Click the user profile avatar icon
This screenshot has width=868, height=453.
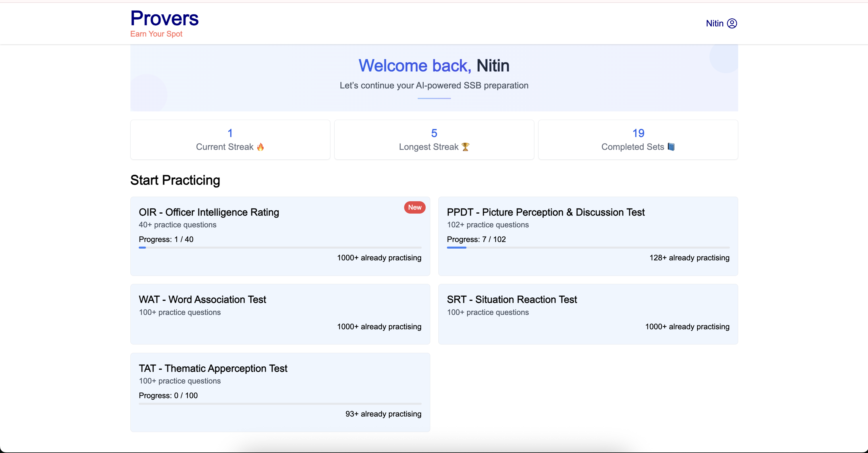[732, 23]
